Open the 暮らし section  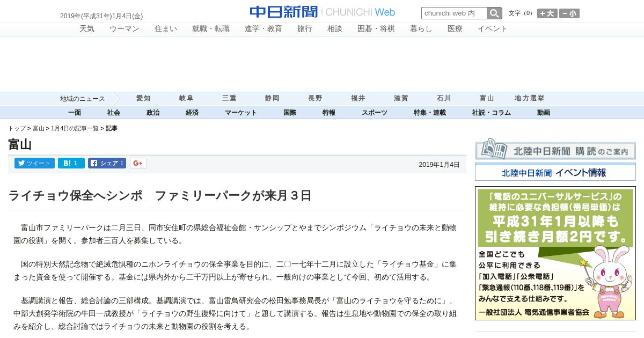pyautogui.click(x=421, y=29)
